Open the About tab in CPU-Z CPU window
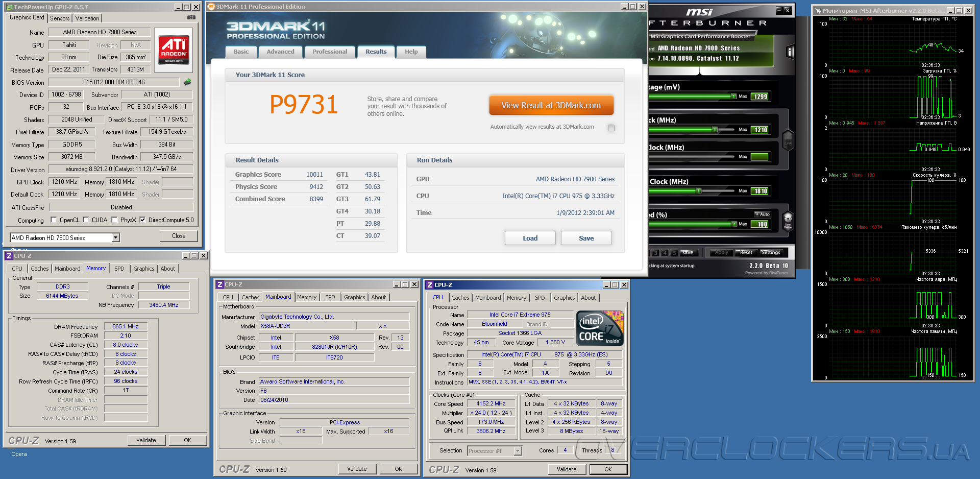Viewport: 980px width, 479px height. point(589,298)
